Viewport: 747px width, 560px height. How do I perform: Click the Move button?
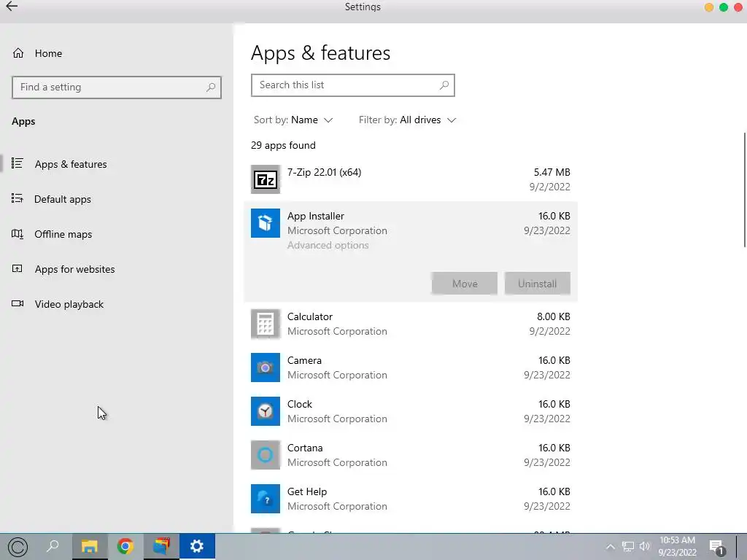tap(465, 284)
